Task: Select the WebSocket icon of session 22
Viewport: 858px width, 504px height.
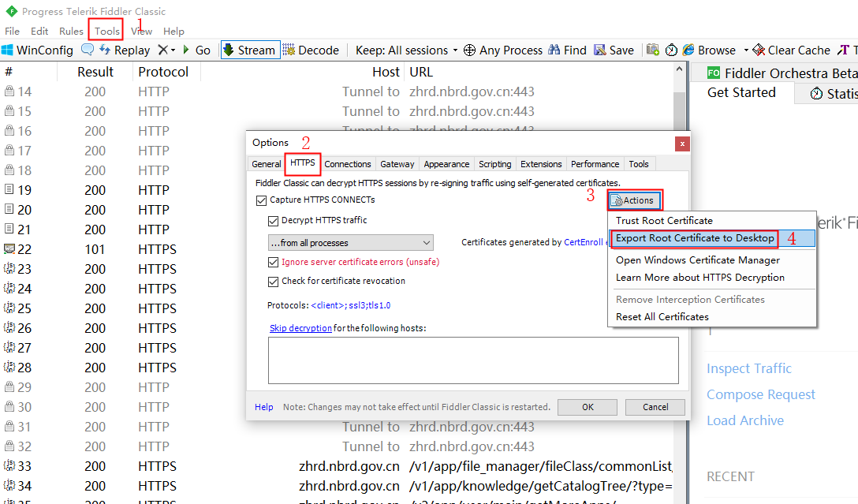Action: pyautogui.click(x=9, y=248)
